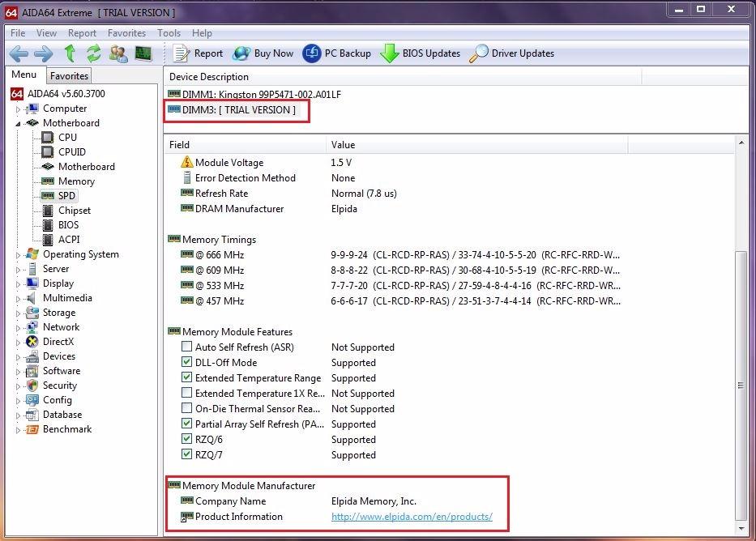The image size is (756, 541).
Task: Click the Buy Now toolbar button
Action: [x=263, y=53]
